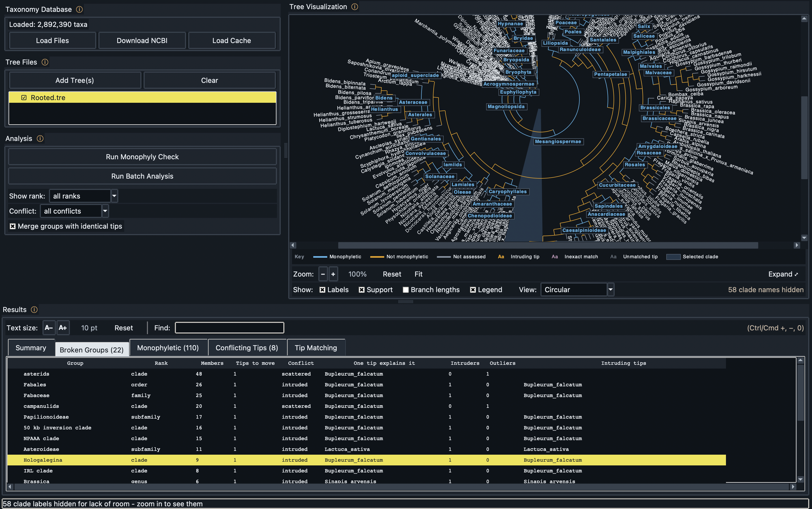The width and height of the screenshot is (812, 509).
Task: Enable the Branch lengths checkbox
Action: click(406, 290)
